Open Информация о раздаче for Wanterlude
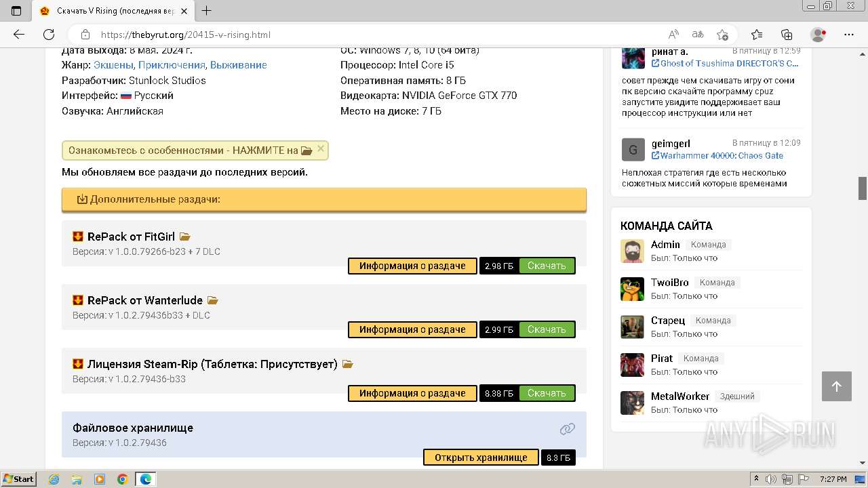 tap(412, 329)
